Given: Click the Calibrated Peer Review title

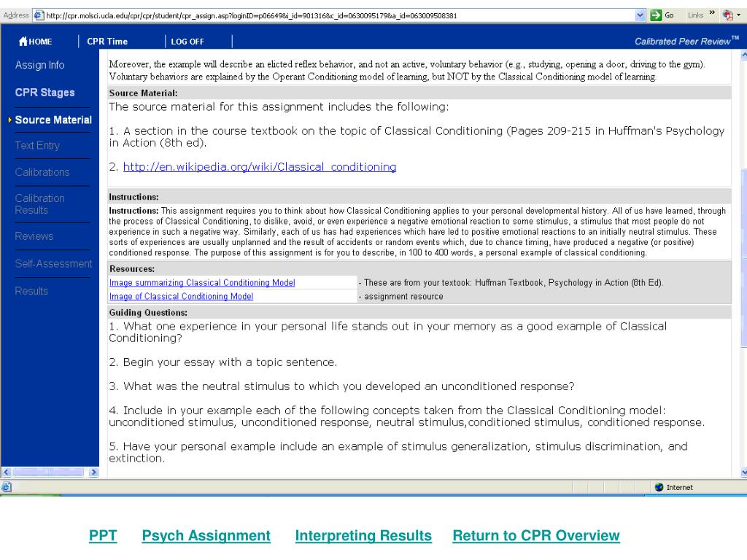Looking at the screenshot, I should click(686, 42).
